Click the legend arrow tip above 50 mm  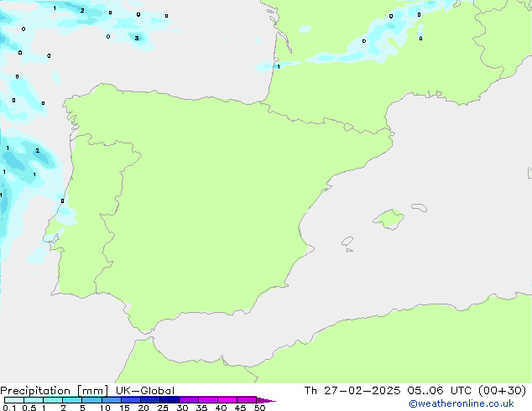pyautogui.click(x=266, y=400)
